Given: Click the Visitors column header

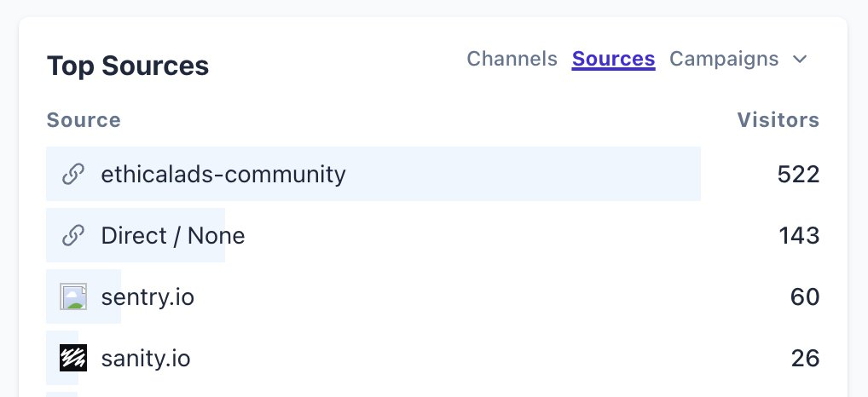Looking at the screenshot, I should click(x=778, y=120).
